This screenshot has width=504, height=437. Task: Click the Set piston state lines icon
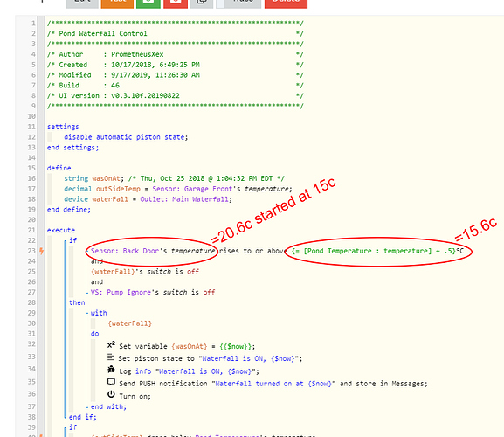[111, 357]
